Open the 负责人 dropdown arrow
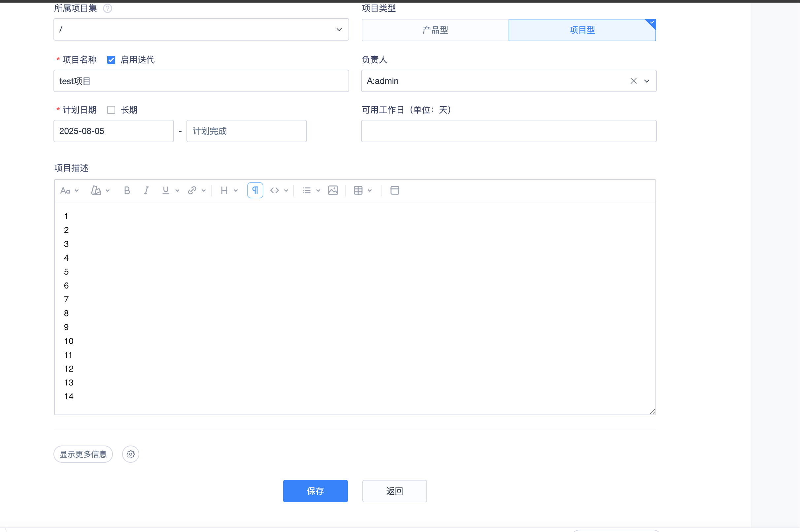Viewport: 800px width, 532px height. coord(647,81)
